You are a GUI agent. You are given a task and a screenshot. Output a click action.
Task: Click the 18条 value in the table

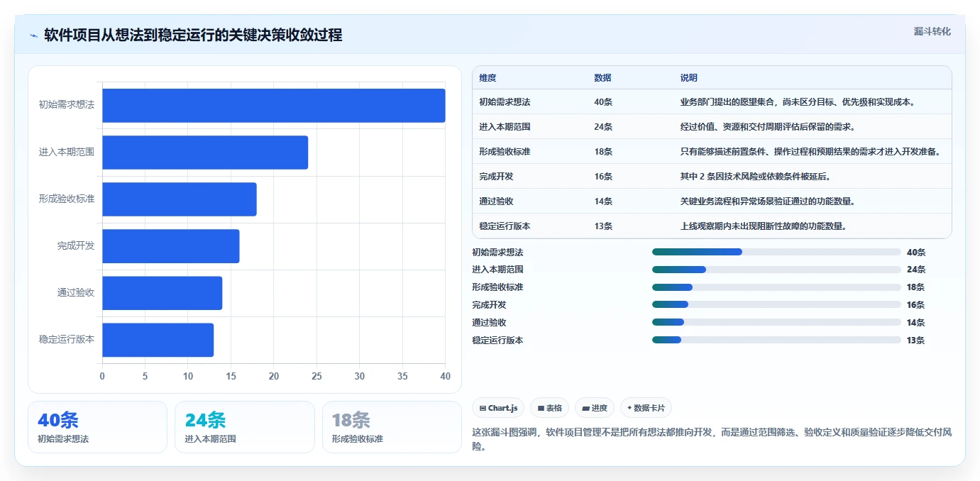[603, 152]
